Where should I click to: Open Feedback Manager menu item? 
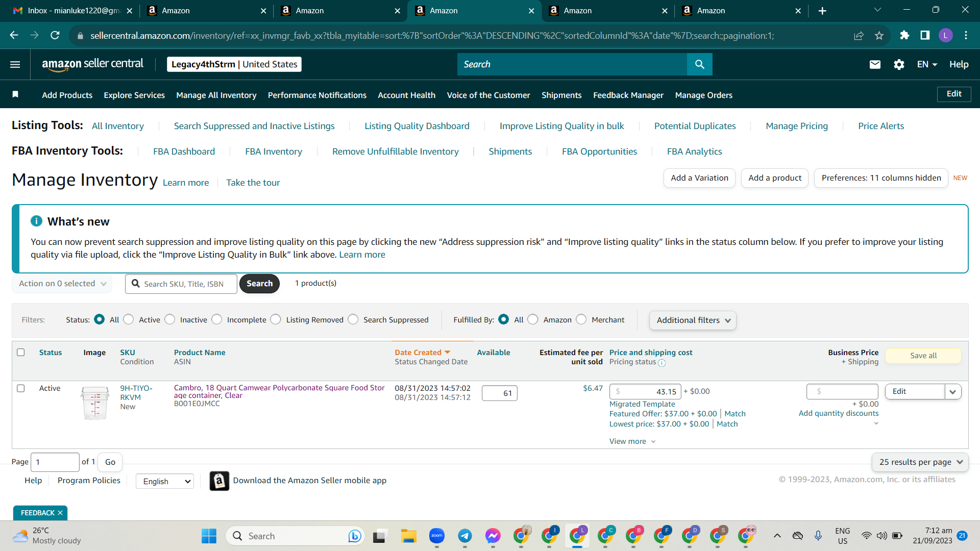pos(628,95)
